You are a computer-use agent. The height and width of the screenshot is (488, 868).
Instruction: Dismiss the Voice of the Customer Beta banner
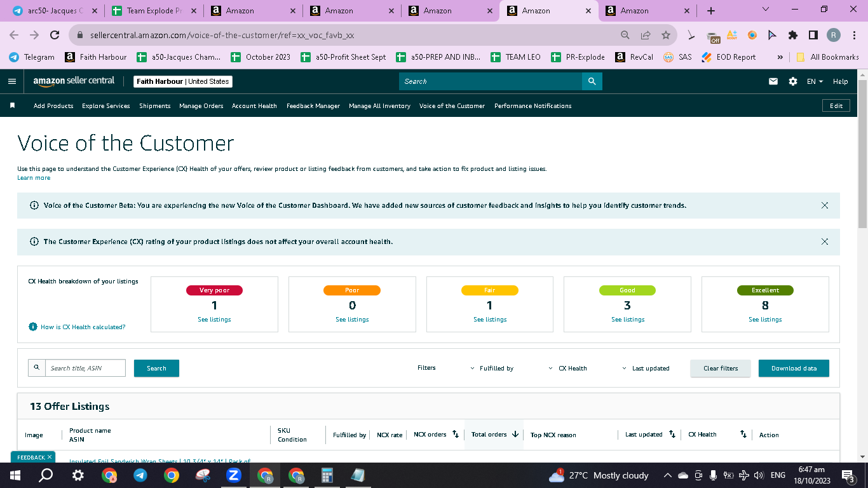pos(825,205)
